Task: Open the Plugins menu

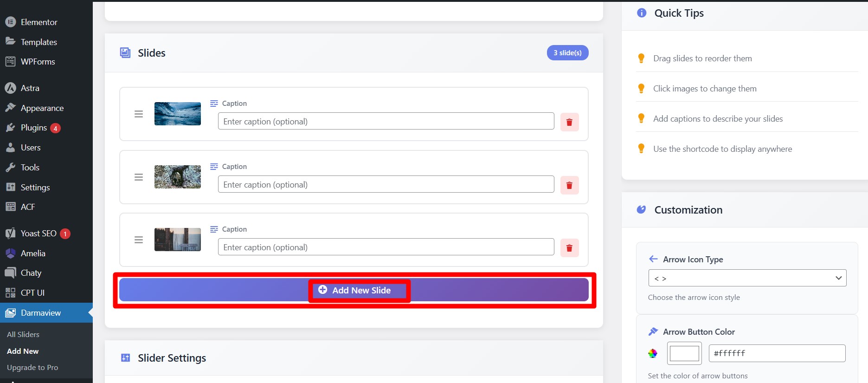Action: click(x=34, y=128)
